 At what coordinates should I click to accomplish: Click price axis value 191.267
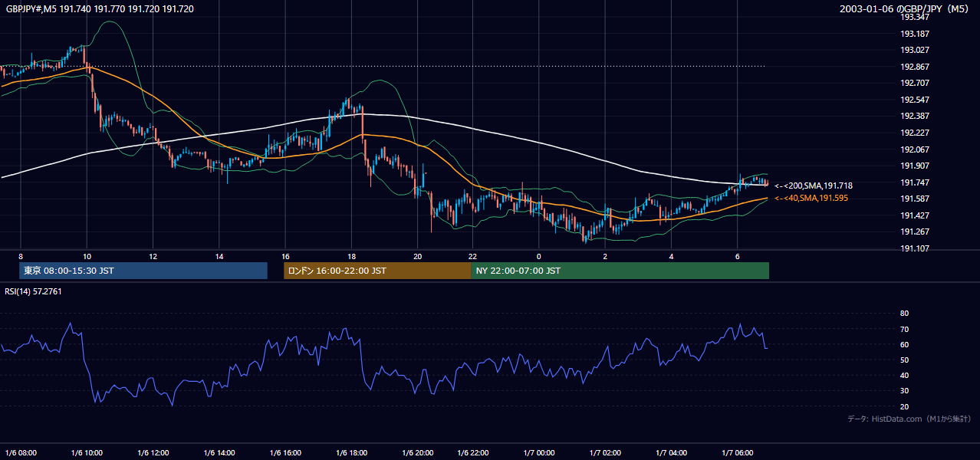915,232
